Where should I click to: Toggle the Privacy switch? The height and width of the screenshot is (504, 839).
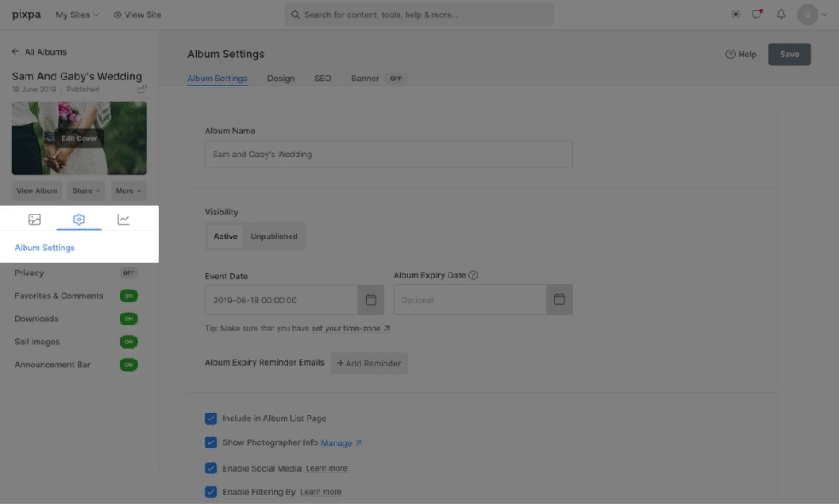click(x=128, y=273)
